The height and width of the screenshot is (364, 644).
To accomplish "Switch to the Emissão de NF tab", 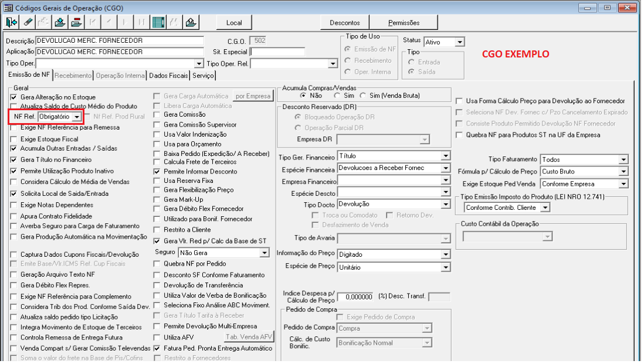I will (x=29, y=74).
